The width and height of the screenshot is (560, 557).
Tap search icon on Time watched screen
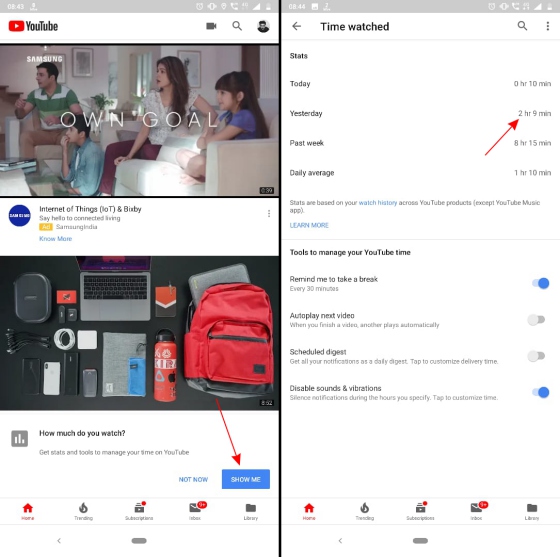pyautogui.click(x=522, y=26)
